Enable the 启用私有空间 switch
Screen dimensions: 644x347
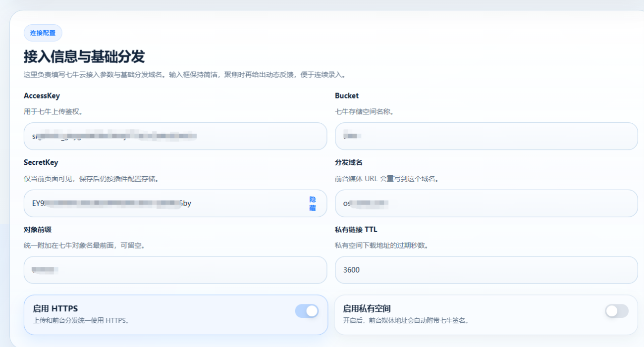click(x=616, y=311)
